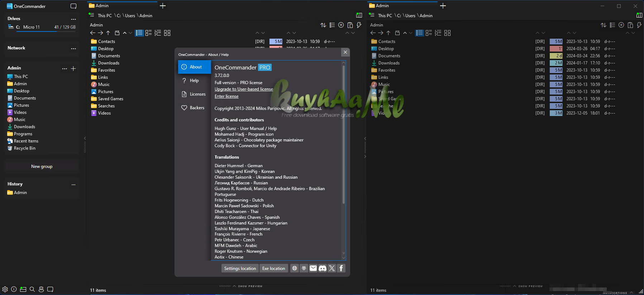Viewport: 644px width, 295px height.
Task: Expand Show Preview in the left pane
Action: coord(248,286)
